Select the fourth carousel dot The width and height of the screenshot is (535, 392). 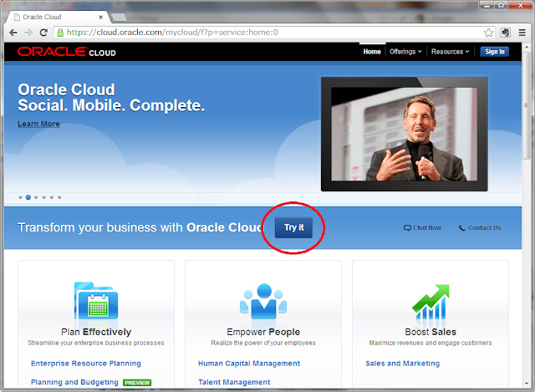click(44, 197)
